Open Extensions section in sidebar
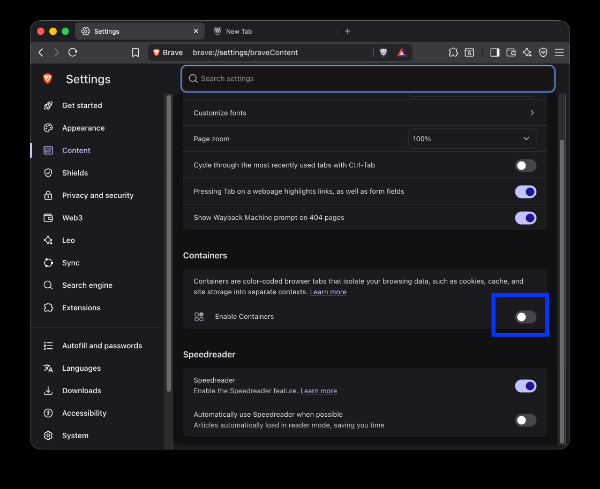600x489 pixels. tap(81, 308)
